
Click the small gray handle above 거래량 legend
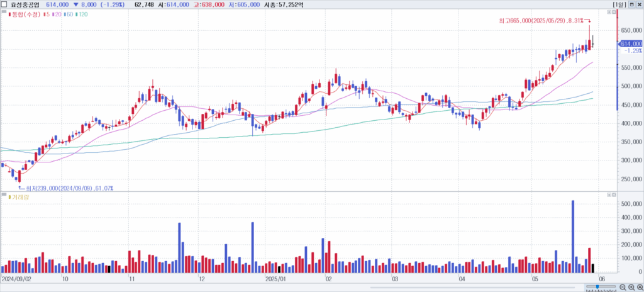3,193
